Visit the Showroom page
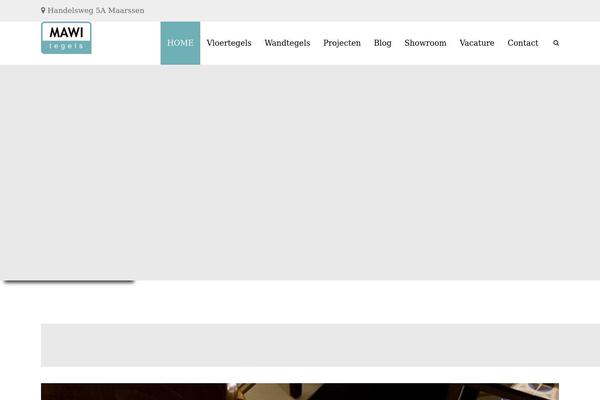The height and width of the screenshot is (400, 600). [425, 43]
